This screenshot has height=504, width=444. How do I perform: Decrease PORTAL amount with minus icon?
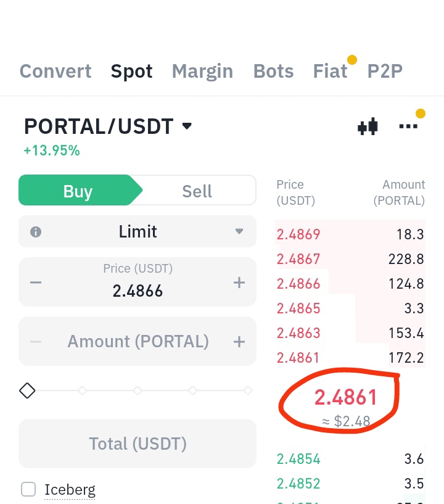coord(36,342)
